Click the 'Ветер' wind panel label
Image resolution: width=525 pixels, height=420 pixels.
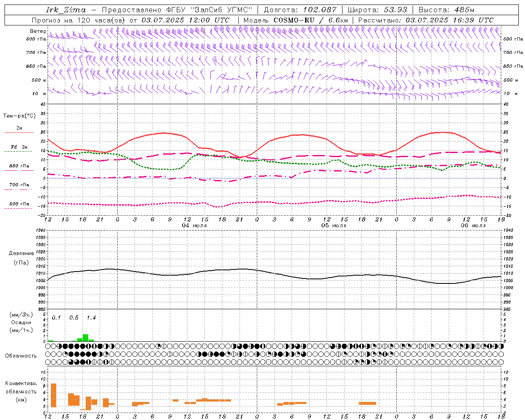coord(38,31)
